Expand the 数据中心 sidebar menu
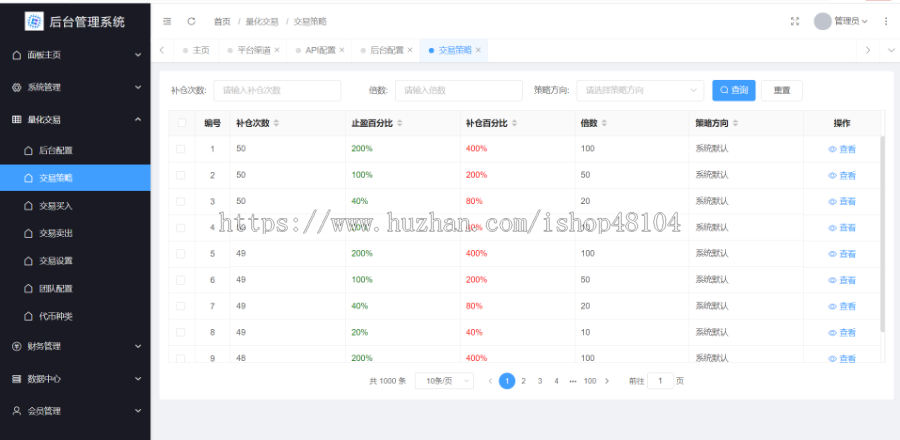Viewport: 900px width, 440px height. coord(75,379)
